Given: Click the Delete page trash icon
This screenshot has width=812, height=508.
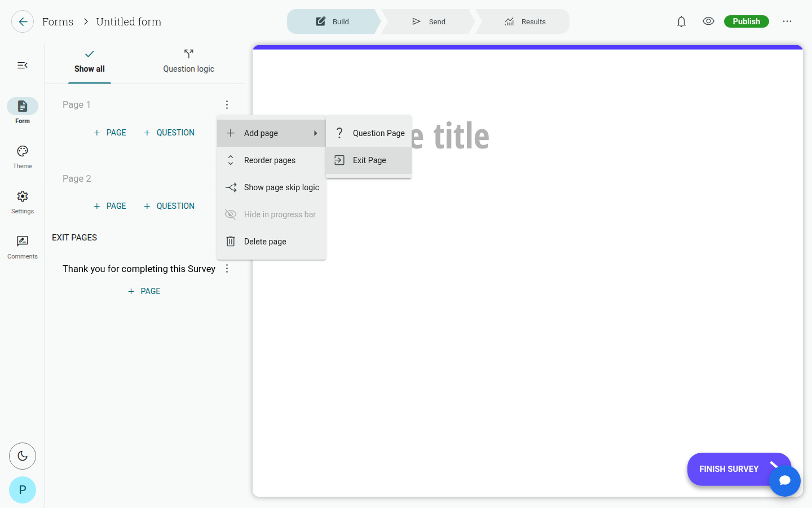Looking at the screenshot, I should [231, 242].
